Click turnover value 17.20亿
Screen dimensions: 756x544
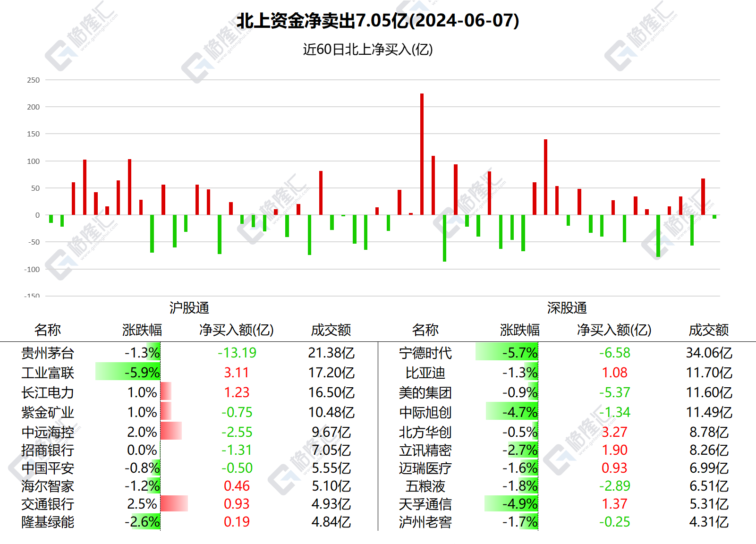pyautogui.click(x=331, y=373)
